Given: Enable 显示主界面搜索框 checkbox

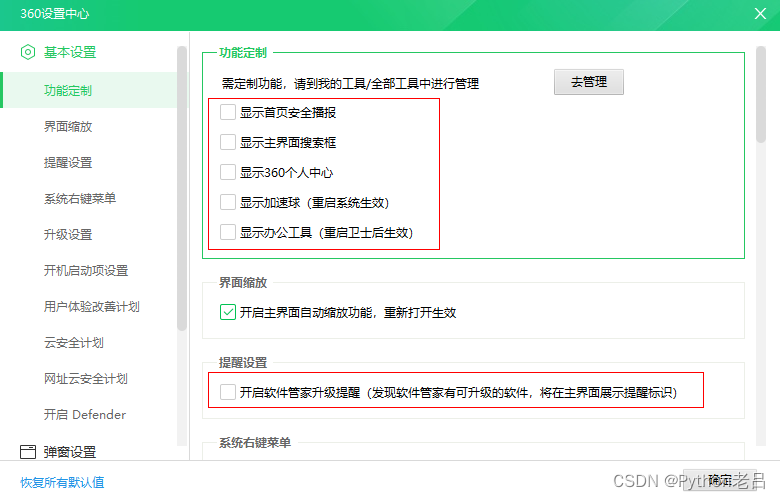Looking at the screenshot, I should coord(228,142).
